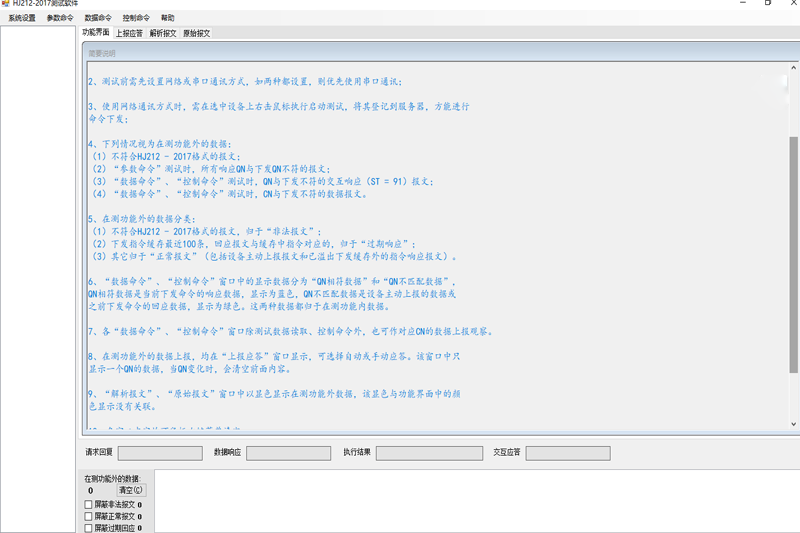Click the HJ212-2017 app icon in title bar
This screenshot has height=533, width=800.
(5, 4)
